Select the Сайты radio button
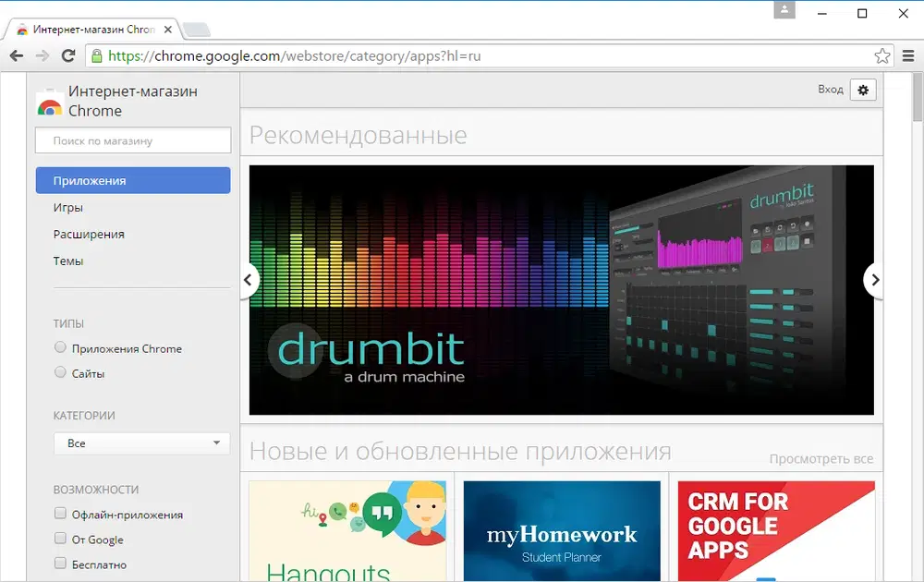The width and height of the screenshot is (924, 582). 60,372
